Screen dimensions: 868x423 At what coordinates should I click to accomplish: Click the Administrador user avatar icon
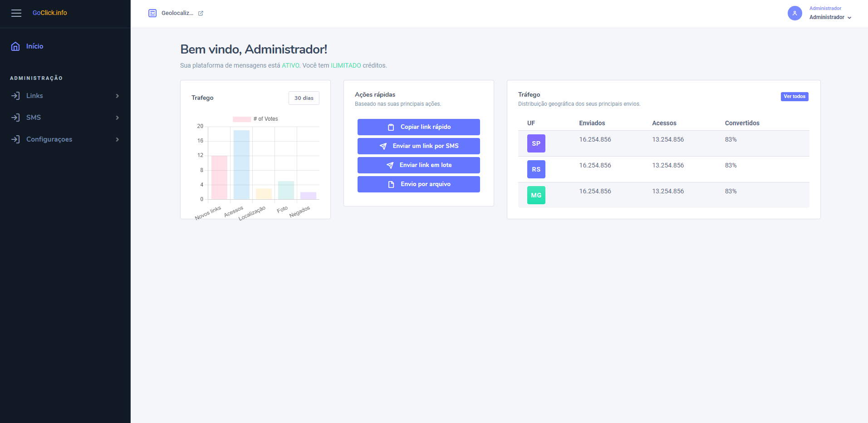(794, 13)
